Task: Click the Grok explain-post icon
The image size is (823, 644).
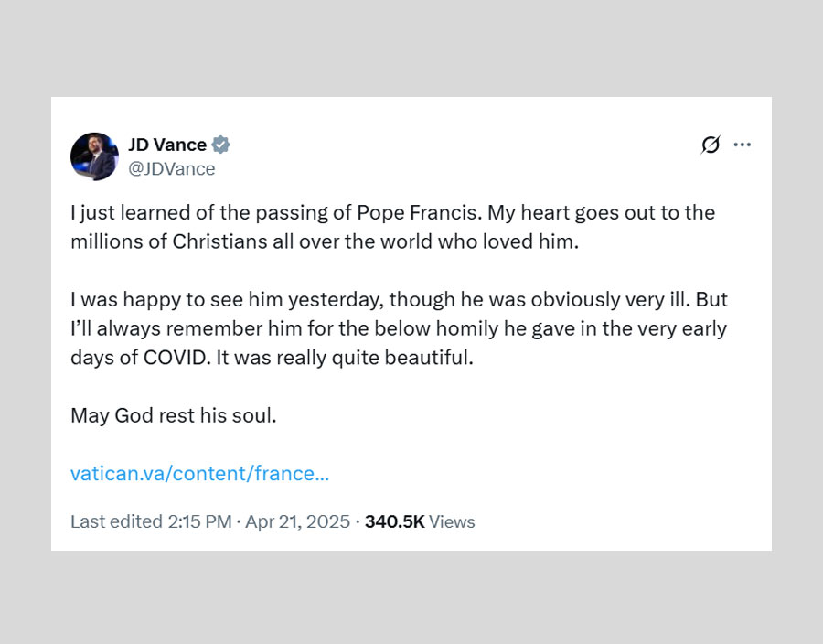Action: tap(710, 145)
